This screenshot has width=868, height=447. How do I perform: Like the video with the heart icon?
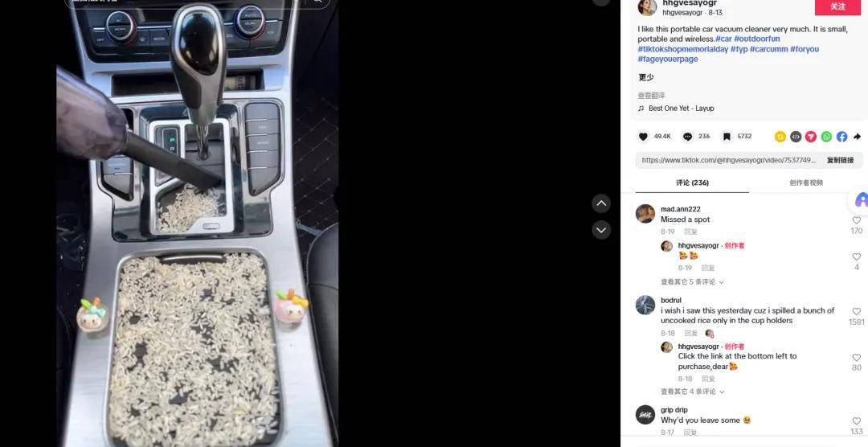coord(643,136)
